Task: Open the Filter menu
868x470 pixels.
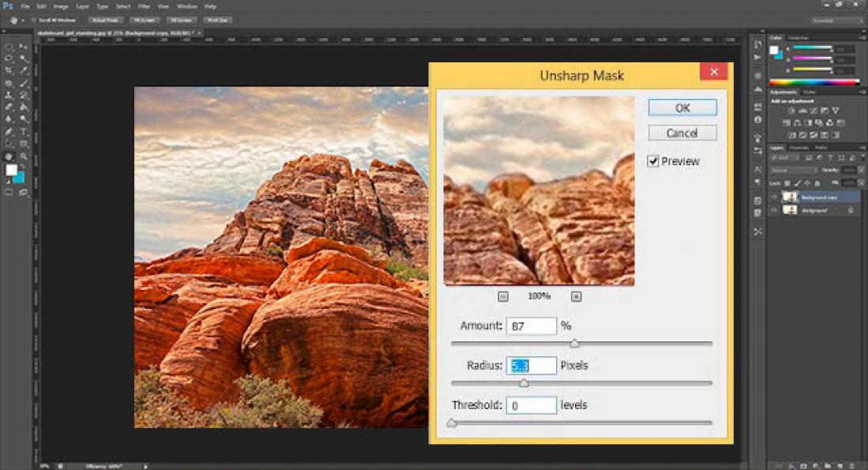Action: pyautogui.click(x=143, y=5)
